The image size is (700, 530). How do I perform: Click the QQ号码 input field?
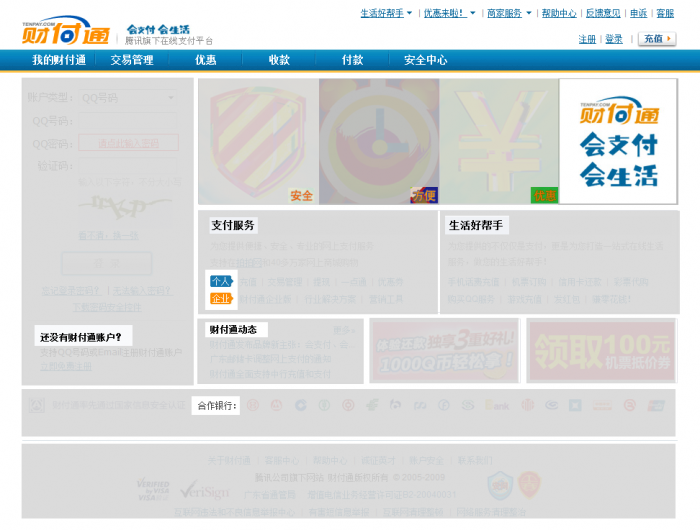[128, 121]
